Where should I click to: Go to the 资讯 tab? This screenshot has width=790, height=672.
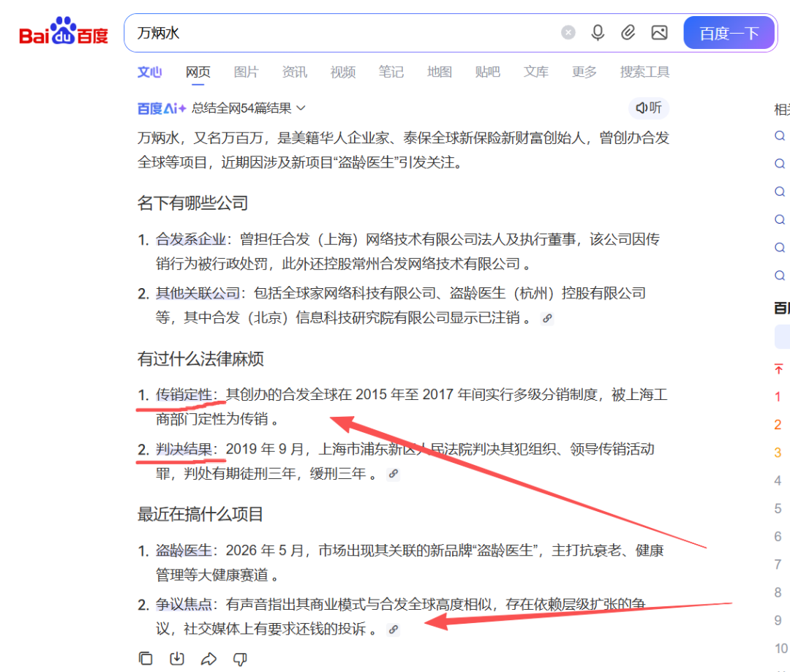[x=294, y=72]
